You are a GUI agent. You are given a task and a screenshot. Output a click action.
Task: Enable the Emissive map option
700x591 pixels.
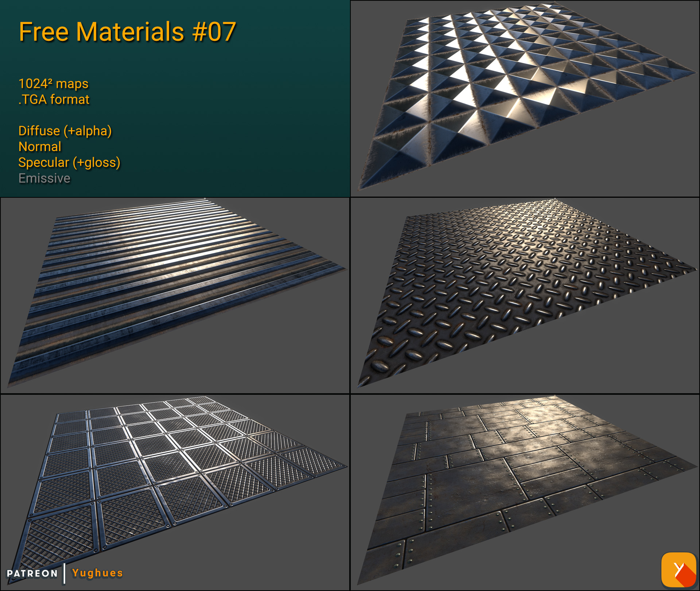click(44, 179)
